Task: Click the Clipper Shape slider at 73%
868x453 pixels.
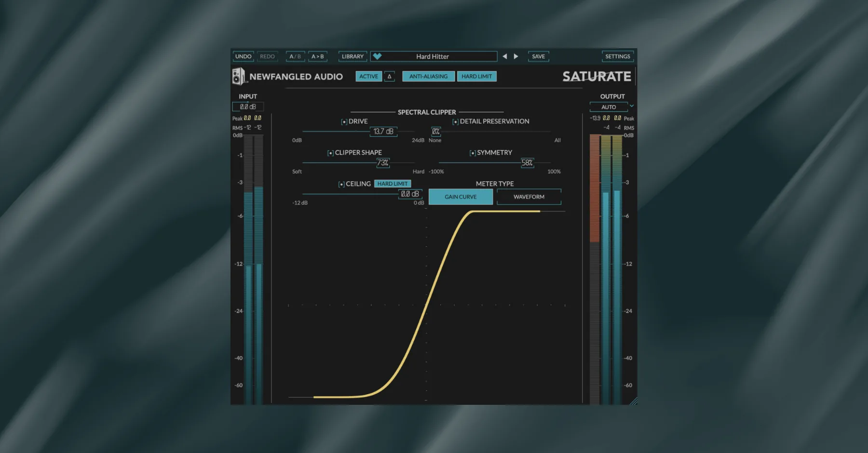Action: (x=383, y=163)
